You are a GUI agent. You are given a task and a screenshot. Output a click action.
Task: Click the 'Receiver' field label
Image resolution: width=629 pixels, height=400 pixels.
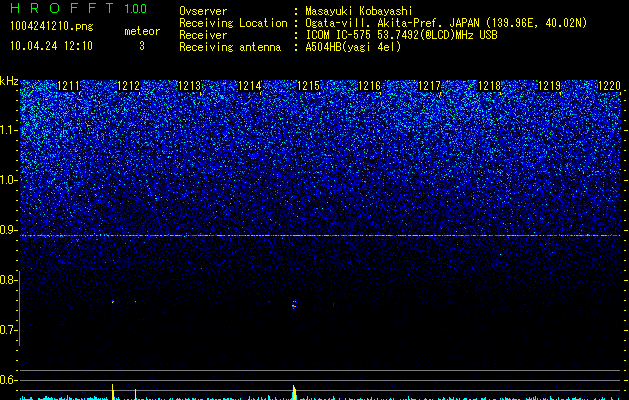coord(203,35)
